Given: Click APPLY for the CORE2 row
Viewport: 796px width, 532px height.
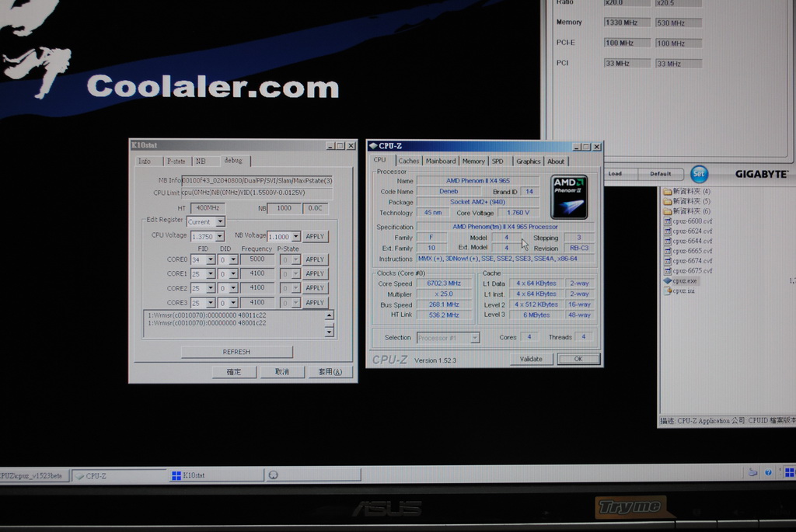Looking at the screenshot, I should (x=315, y=288).
